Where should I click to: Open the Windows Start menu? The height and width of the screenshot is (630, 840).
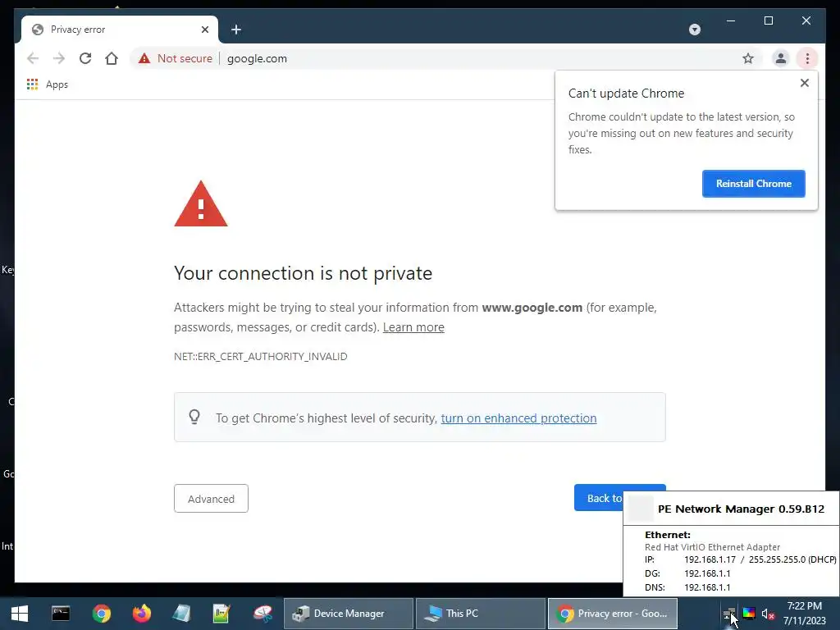[x=20, y=614]
